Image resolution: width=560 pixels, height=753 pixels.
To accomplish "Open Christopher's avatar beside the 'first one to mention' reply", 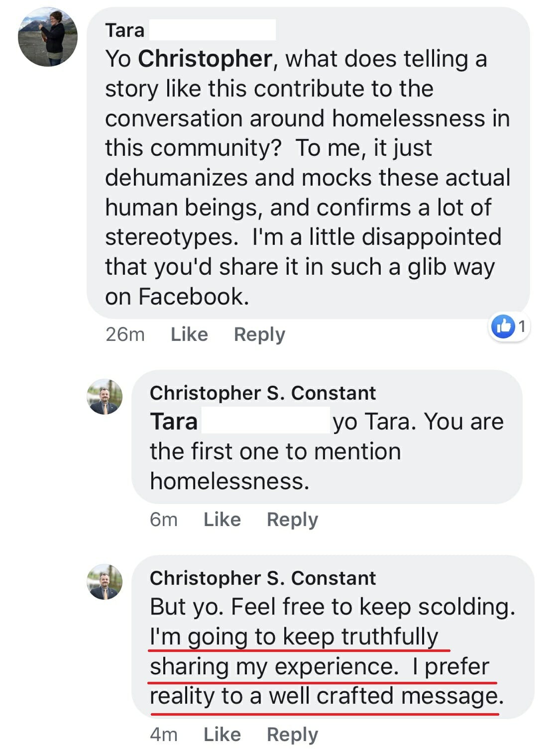I will tap(105, 397).
